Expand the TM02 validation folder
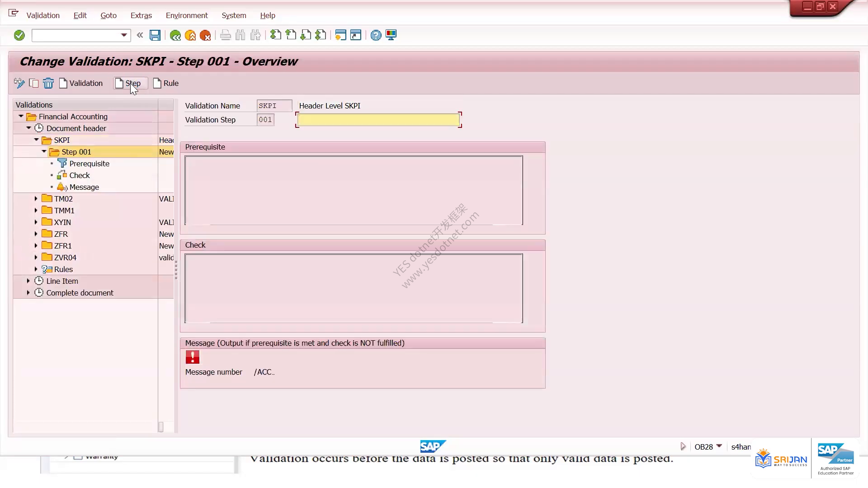The height and width of the screenshot is (488, 868). (36, 199)
